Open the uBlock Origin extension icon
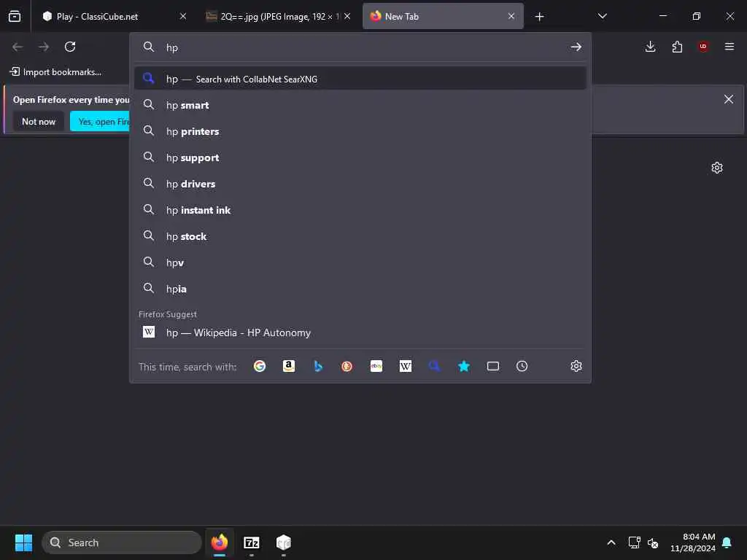This screenshot has height=560, width=747. point(703,47)
